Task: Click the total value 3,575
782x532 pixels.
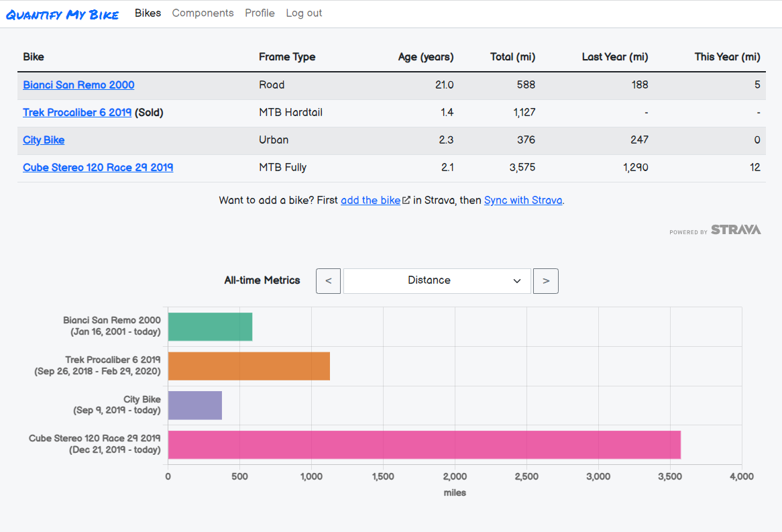Action: click(x=522, y=167)
